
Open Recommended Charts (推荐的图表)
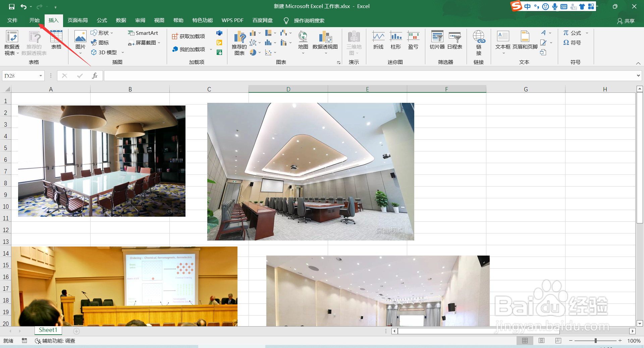[x=239, y=43]
